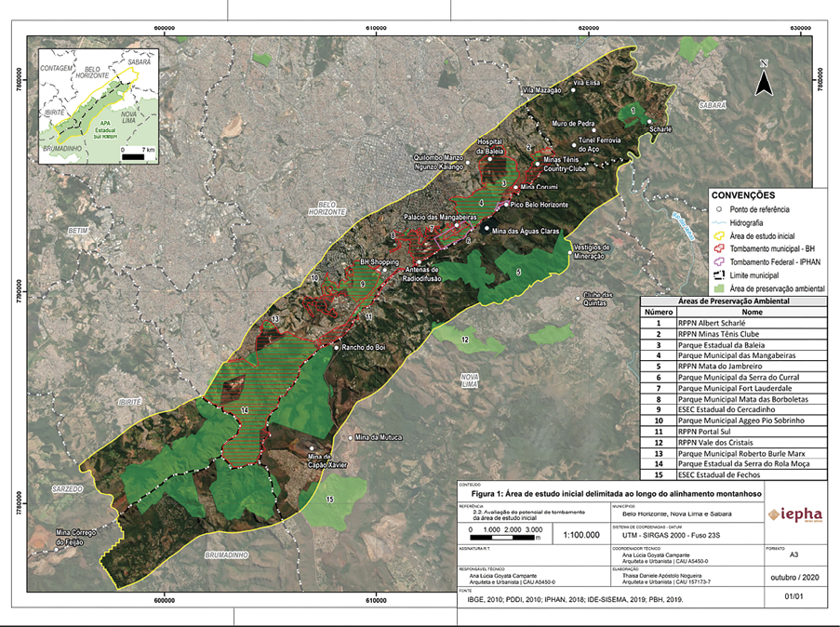Image resolution: width=840 pixels, height=627 pixels.
Task: Click the purple Tombamento Federal - IPHAN symbol
Action: coord(717,262)
